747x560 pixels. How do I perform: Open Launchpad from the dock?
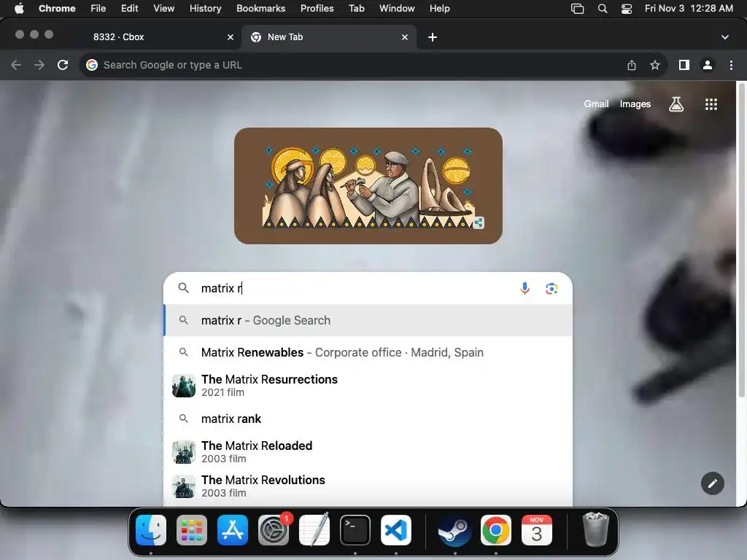192,530
